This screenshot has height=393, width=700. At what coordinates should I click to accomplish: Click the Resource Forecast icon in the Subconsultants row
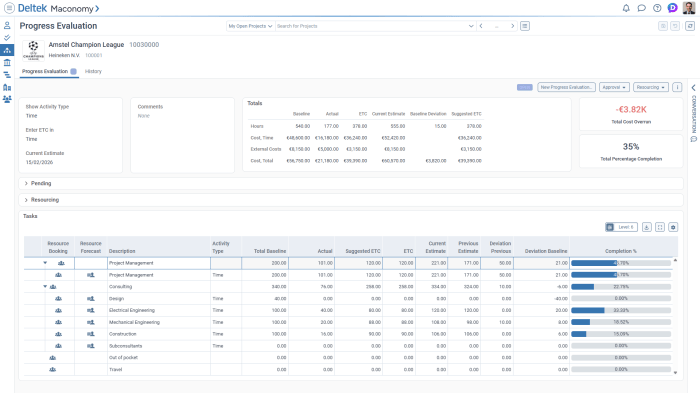pos(91,346)
